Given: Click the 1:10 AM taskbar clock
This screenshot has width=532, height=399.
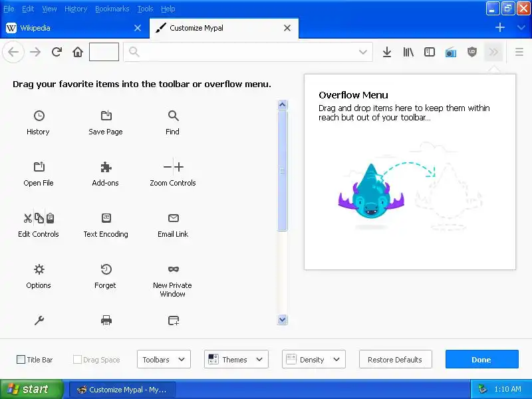Looking at the screenshot, I should [508, 389].
